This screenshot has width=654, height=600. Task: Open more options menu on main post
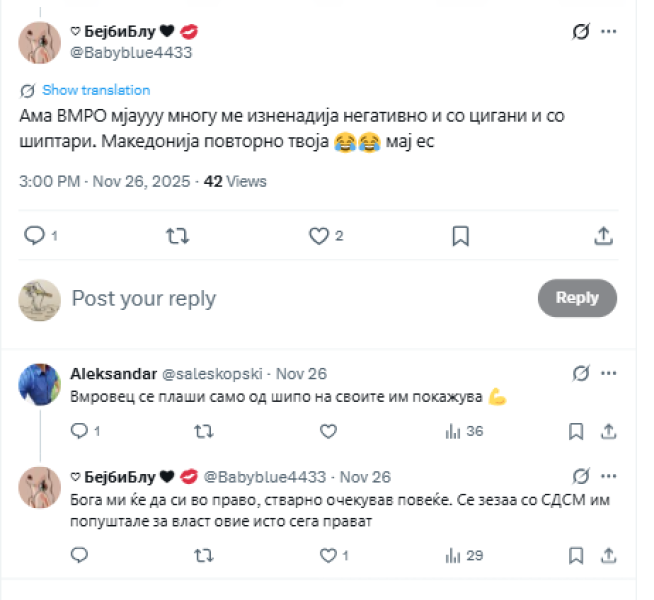608,32
